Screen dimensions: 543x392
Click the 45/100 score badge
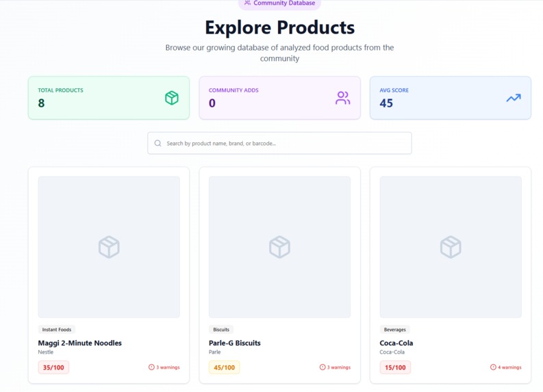(225, 367)
